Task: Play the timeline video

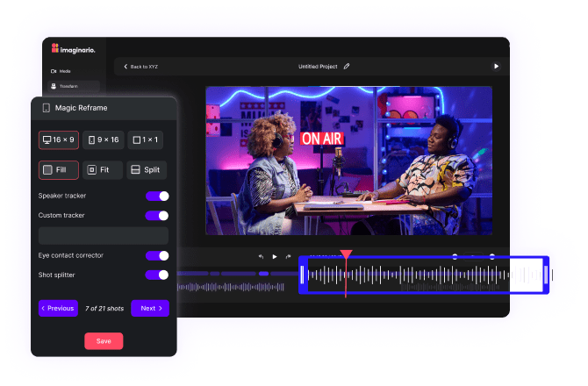Action: coord(275,257)
